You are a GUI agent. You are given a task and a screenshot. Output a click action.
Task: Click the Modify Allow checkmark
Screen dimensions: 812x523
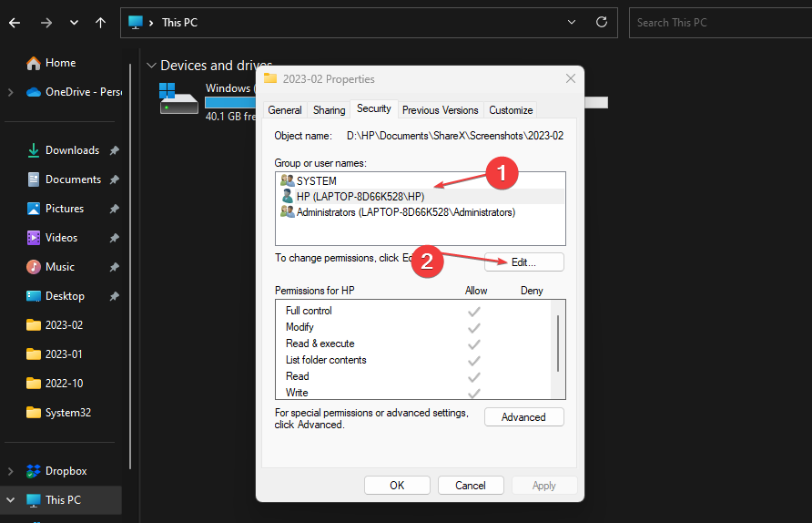pyautogui.click(x=473, y=327)
